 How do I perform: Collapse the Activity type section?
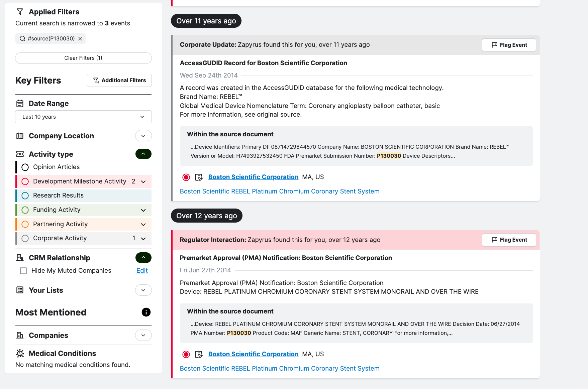pyautogui.click(x=143, y=154)
